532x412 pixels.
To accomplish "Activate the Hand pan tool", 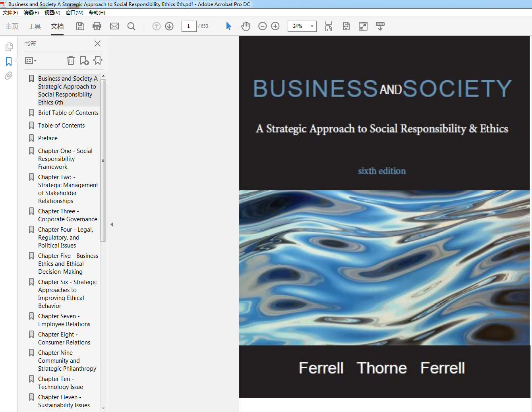I will 246,26.
